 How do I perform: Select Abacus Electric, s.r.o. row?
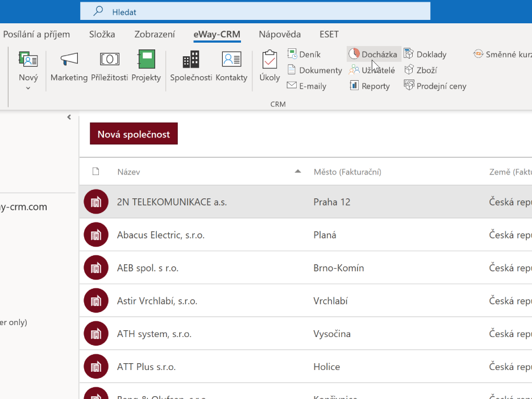[x=306, y=235]
